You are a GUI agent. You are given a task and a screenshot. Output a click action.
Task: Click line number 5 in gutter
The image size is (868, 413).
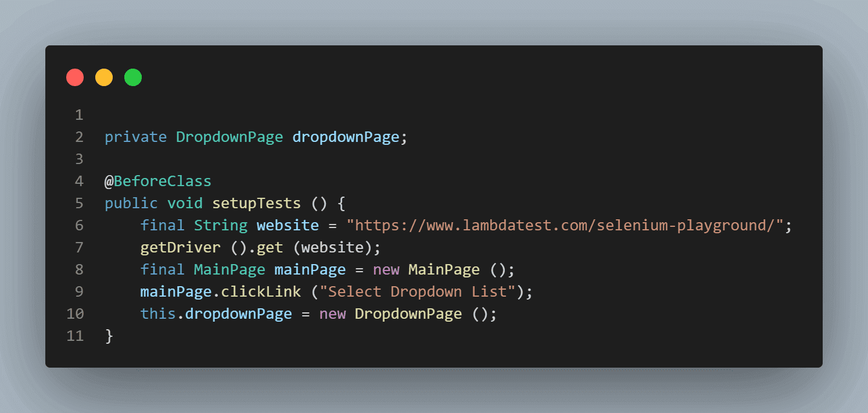[79, 204]
